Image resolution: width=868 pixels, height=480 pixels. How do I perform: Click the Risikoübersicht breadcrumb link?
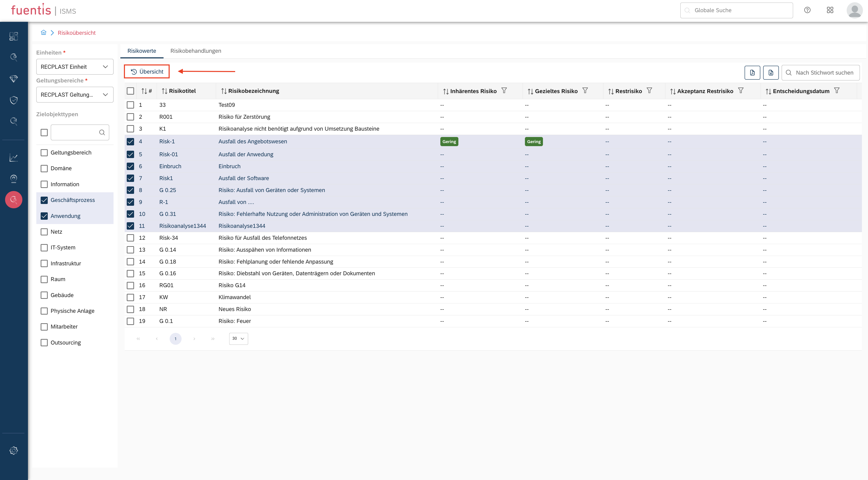coord(76,33)
